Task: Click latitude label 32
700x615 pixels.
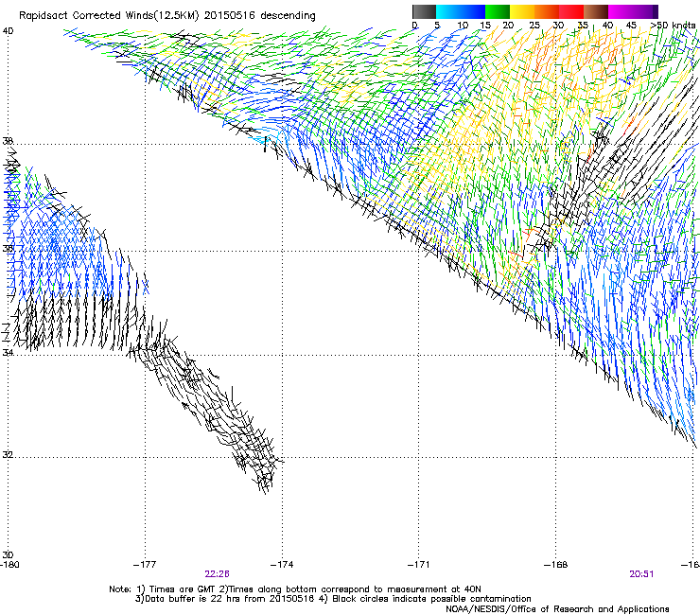Action: click(x=8, y=455)
